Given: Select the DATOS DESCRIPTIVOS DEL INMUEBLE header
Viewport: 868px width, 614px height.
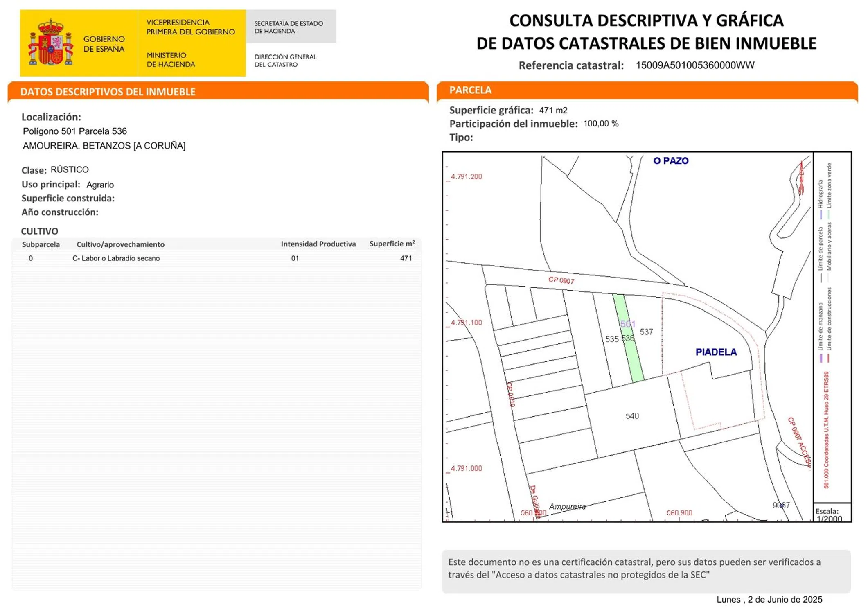Looking at the screenshot, I should (x=108, y=92).
